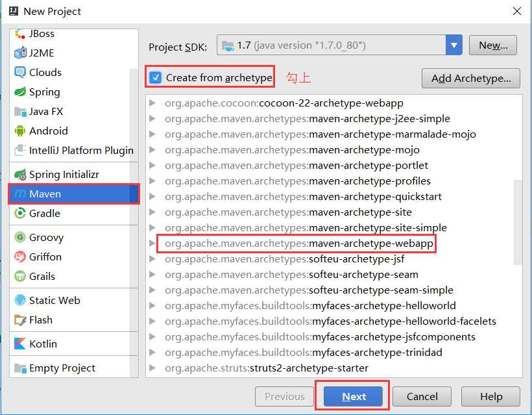
Task: Click the project type list scrollbar
Action: click(x=134, y=223)
